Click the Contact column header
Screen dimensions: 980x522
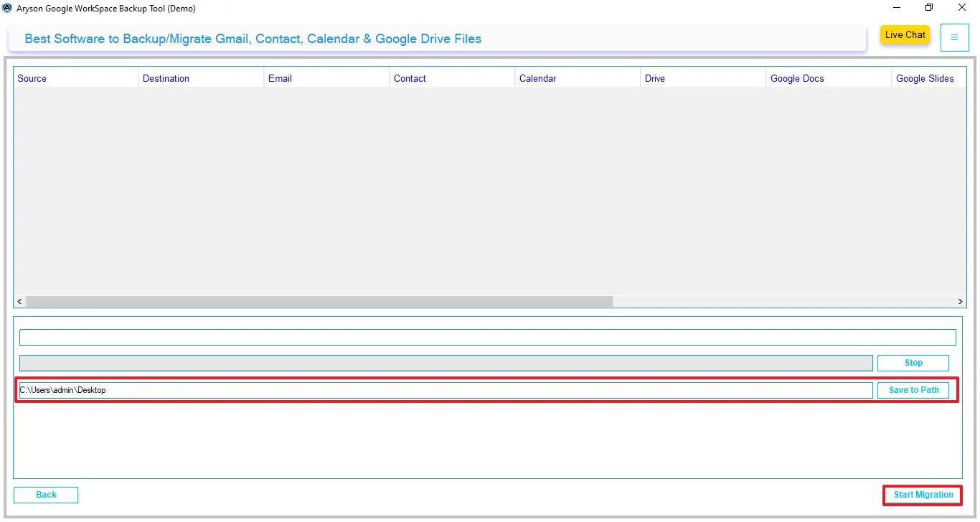click(x=410, y=77)
